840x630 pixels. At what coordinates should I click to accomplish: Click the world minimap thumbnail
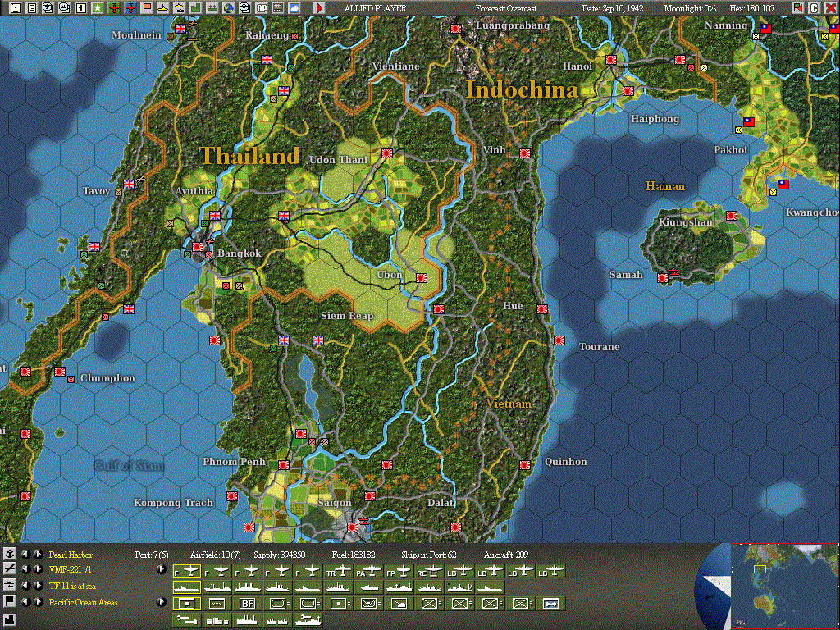785,586
